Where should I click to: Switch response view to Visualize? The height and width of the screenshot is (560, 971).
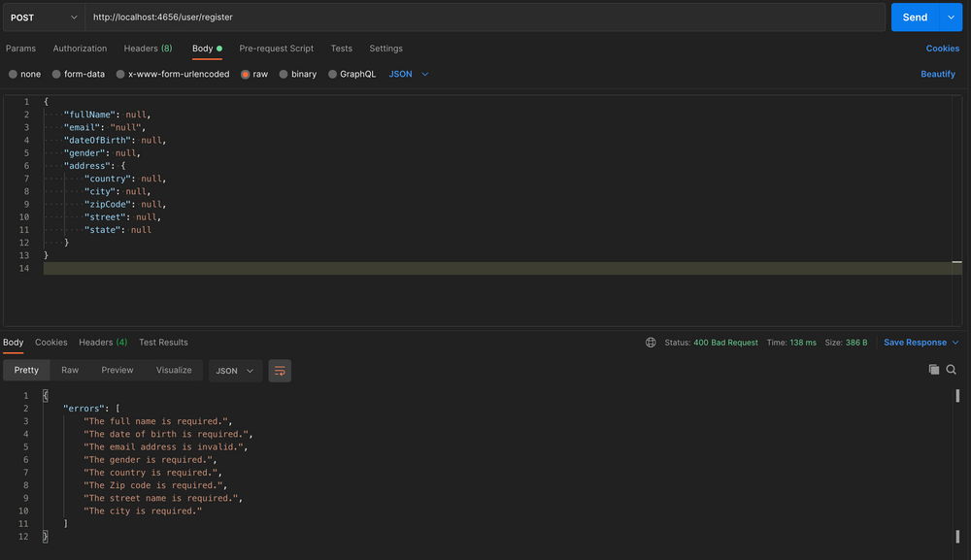174,370
